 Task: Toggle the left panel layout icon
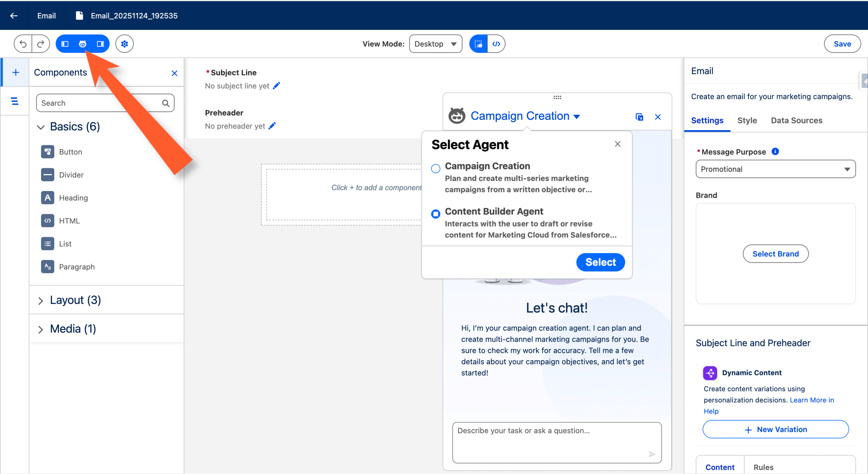(65, 44)
